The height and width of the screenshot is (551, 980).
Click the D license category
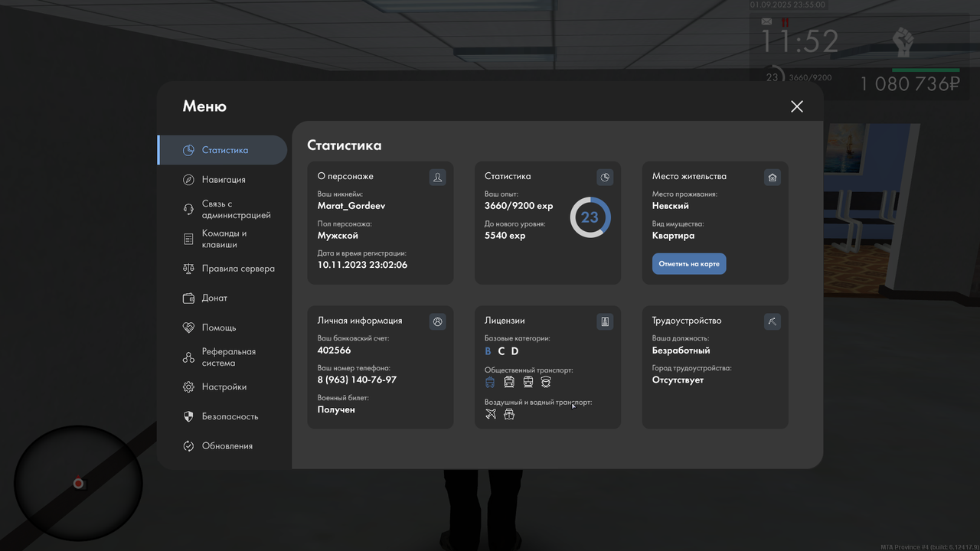coord(515,351)
